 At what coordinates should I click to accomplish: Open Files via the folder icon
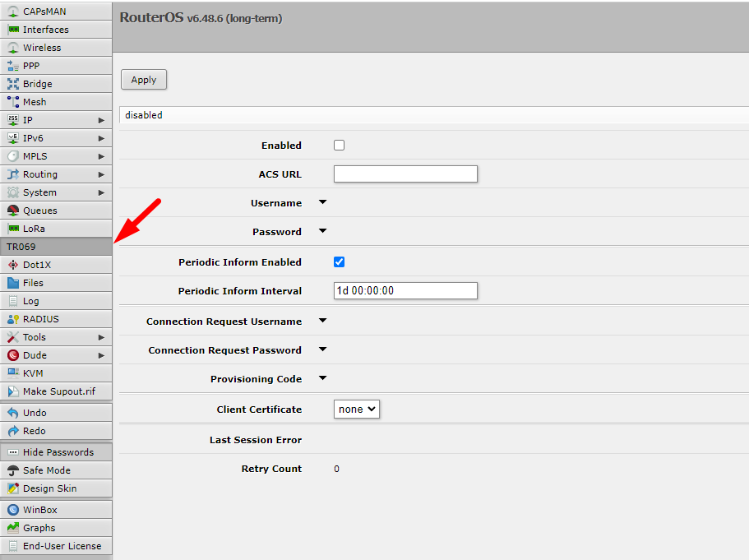[x=13, y=283]
